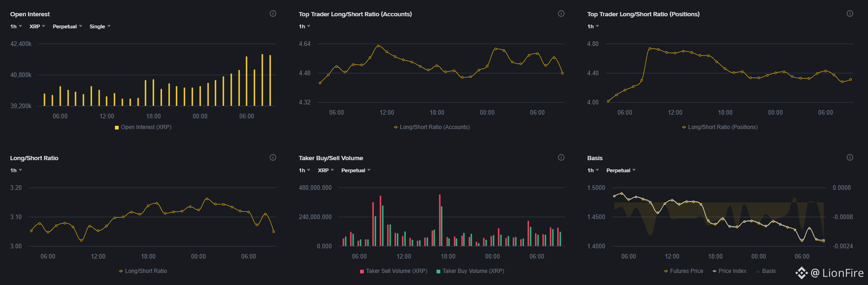Click the 3.20 axis label in Long/Short Ratio

pyautogui.click(x=16, y=188)
